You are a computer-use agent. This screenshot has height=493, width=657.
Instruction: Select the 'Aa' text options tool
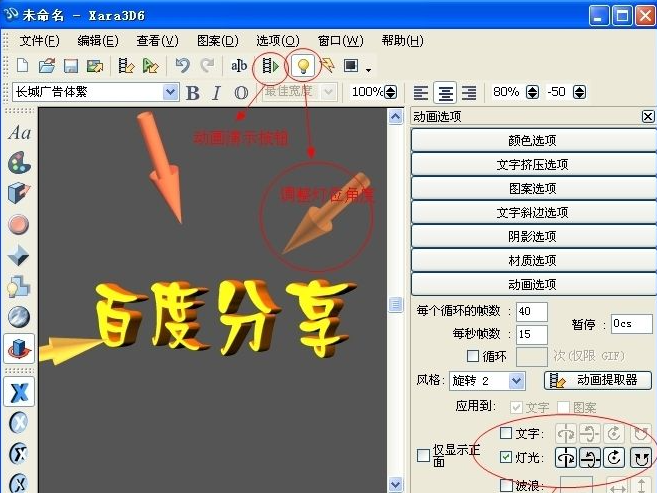click(x=18, y=132)
